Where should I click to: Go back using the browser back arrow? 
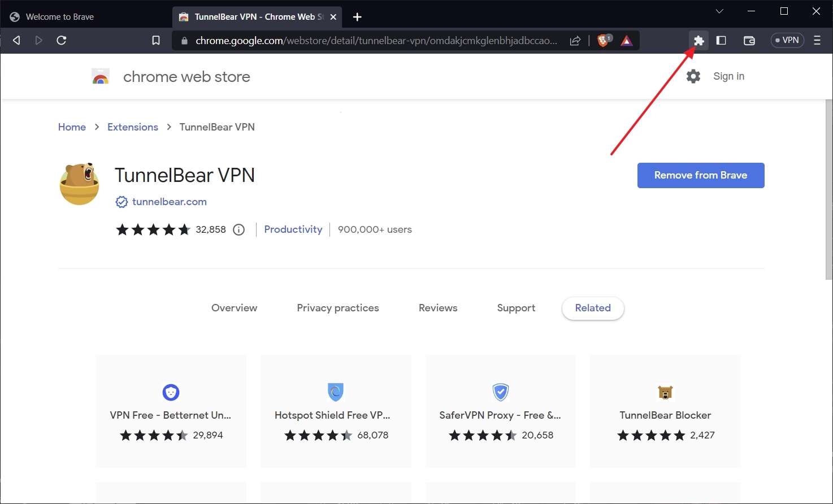coord(17,40)
